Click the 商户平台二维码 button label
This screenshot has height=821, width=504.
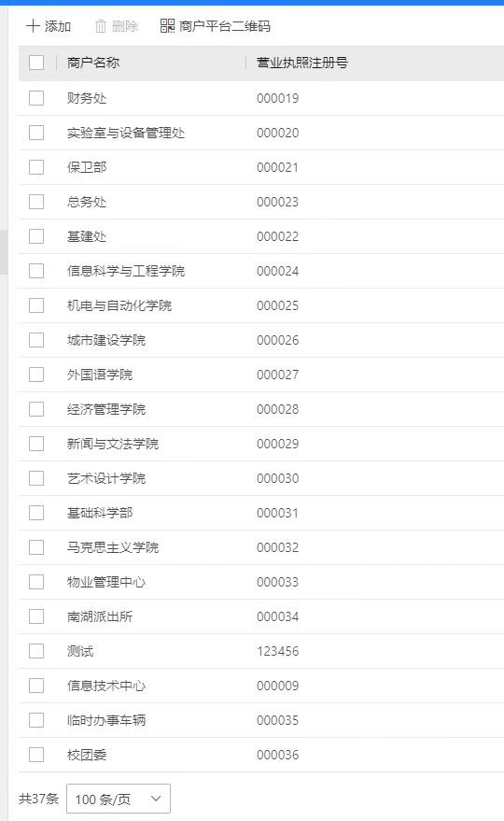point(225,26)
